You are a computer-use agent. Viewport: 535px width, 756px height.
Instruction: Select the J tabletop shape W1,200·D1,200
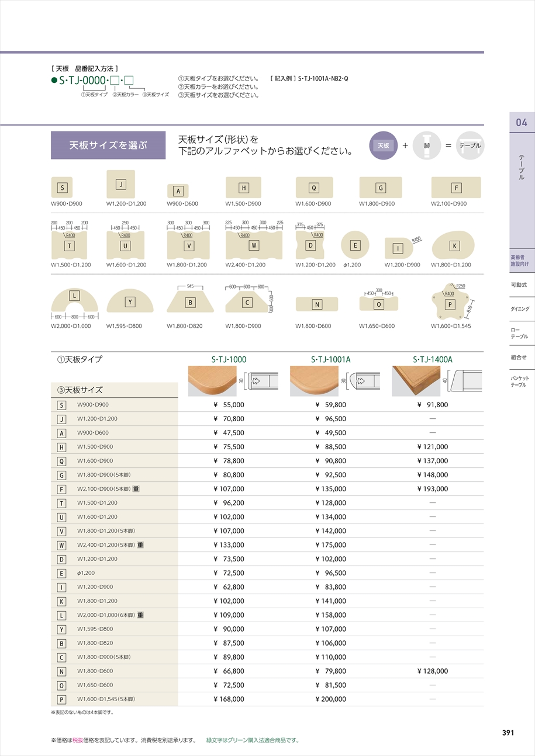click(x=120, y=184)
